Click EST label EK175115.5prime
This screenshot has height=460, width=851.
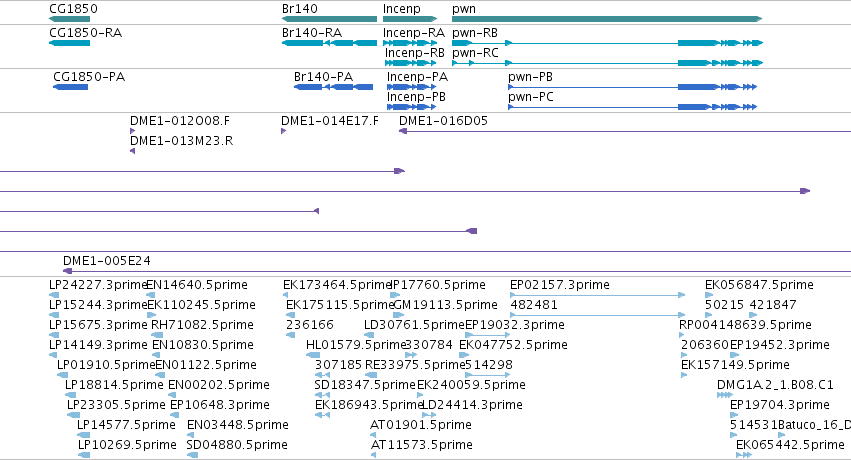[x=340, y=304]
